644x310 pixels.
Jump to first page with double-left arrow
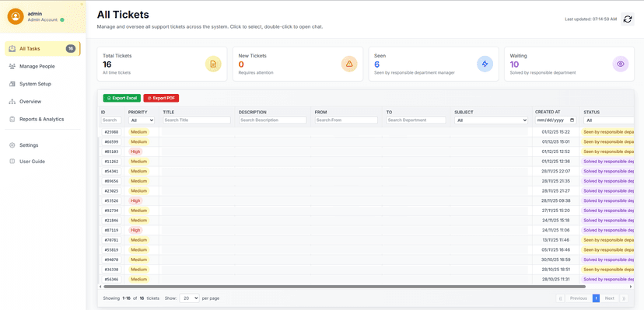[561, 298]
